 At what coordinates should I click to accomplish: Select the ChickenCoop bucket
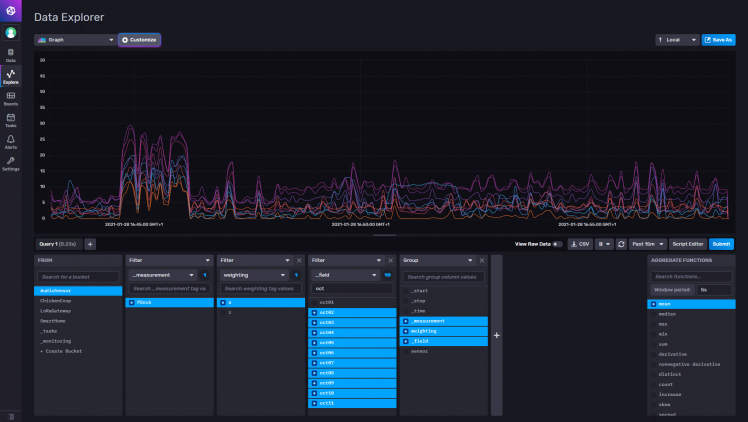point(56,300)
